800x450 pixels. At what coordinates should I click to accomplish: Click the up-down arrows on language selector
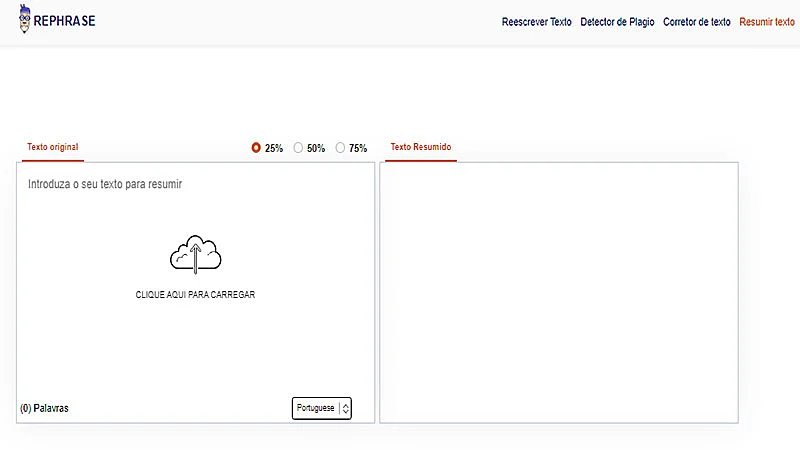[x=345, y=408]
